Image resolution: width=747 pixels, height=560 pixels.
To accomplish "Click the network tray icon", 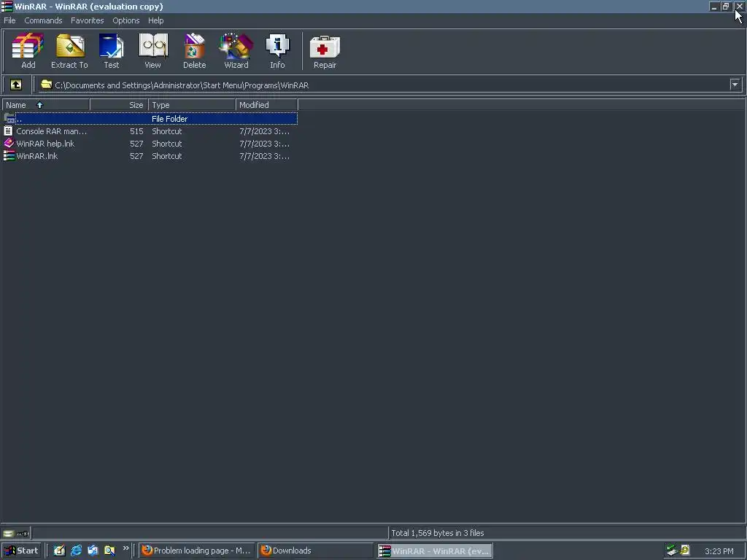I will click(672, 551).
